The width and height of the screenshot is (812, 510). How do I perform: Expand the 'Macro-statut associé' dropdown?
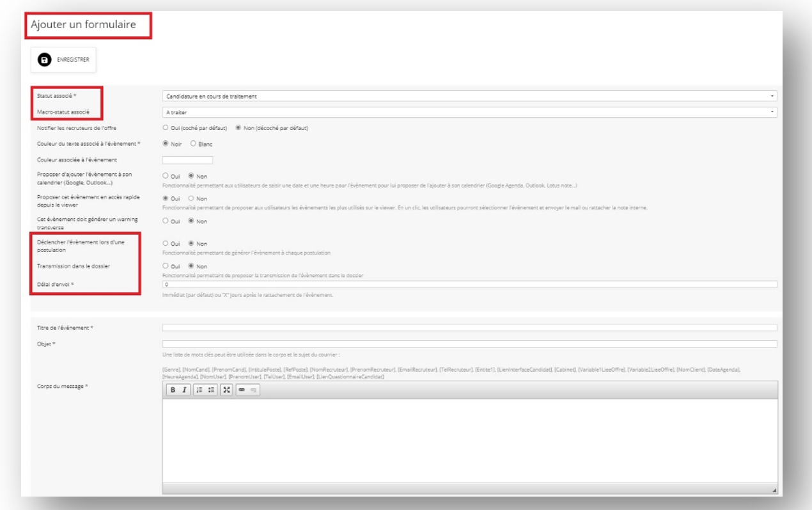[x=469, y=112]
